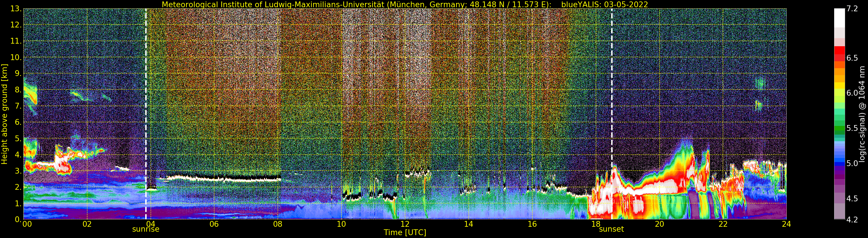Screen dimensions: 868x238
Task: Click the '2.' height tick label
Action: (x=18, y=187)
